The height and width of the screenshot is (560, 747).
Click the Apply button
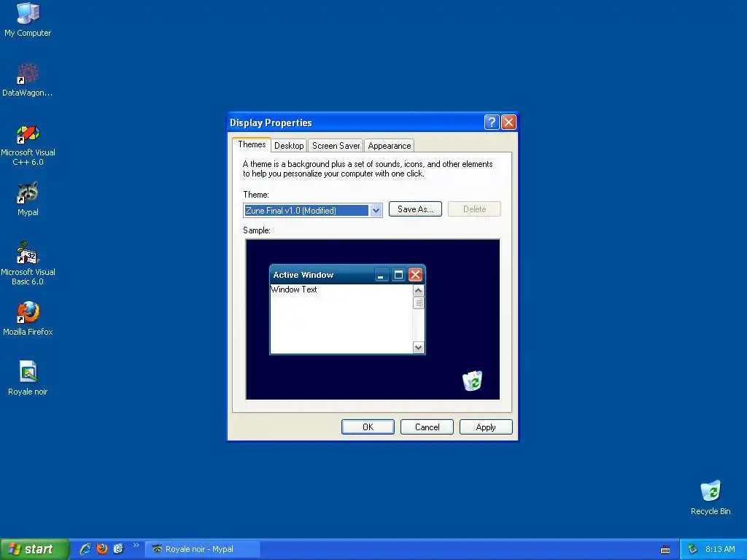[486, 427]
